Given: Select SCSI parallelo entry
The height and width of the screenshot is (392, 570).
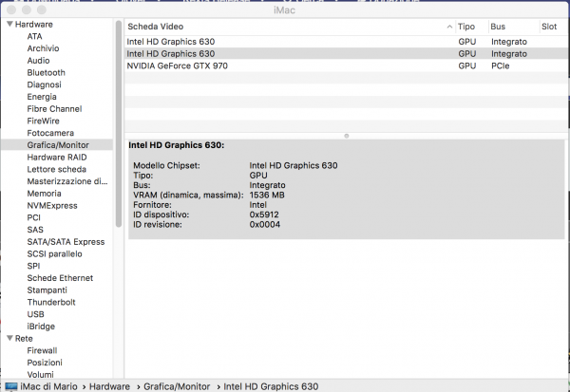Looking at the screenshot, I should point(54,253).
